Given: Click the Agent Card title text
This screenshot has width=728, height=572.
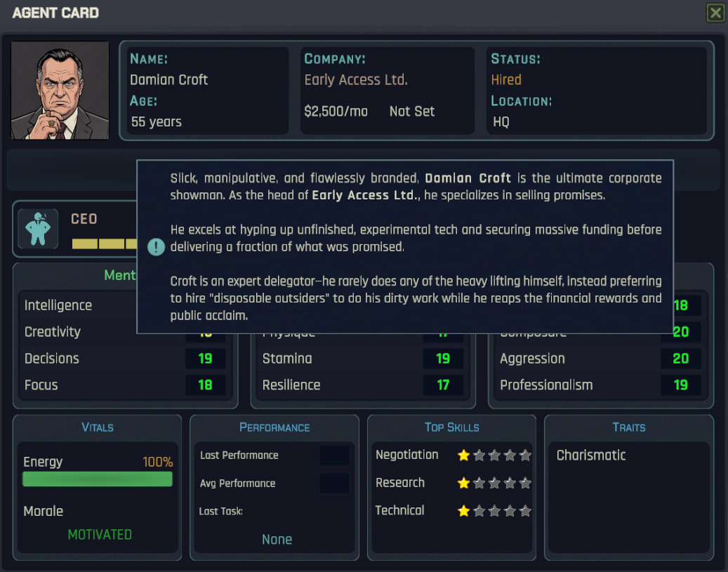Looking at the screenshot, I should point(55,13).
